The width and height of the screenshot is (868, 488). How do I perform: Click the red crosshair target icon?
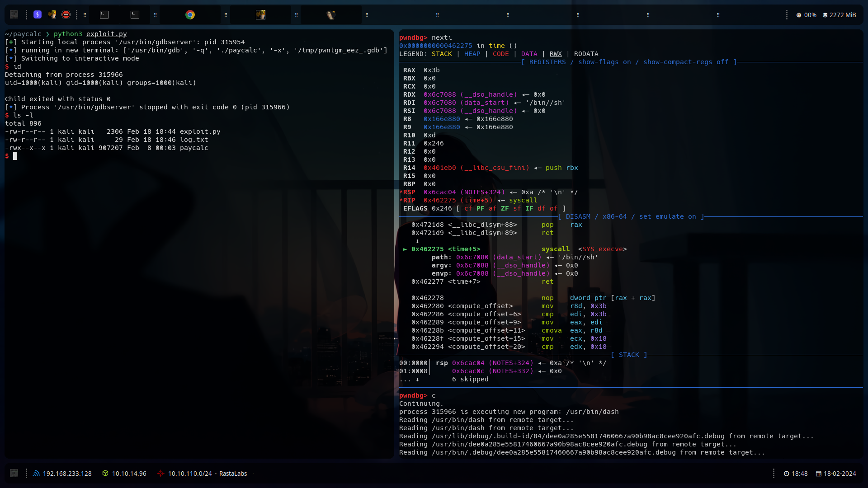(160, 474)
